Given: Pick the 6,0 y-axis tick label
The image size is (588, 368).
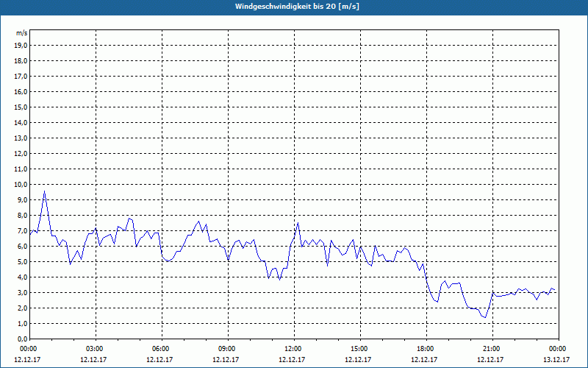Looking at the screenshot, I should 23,247.
